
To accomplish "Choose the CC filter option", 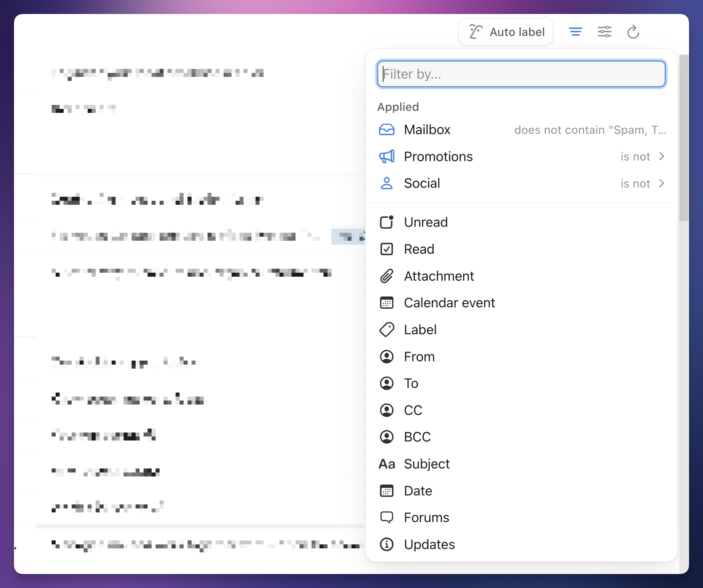I will [522, 410].
